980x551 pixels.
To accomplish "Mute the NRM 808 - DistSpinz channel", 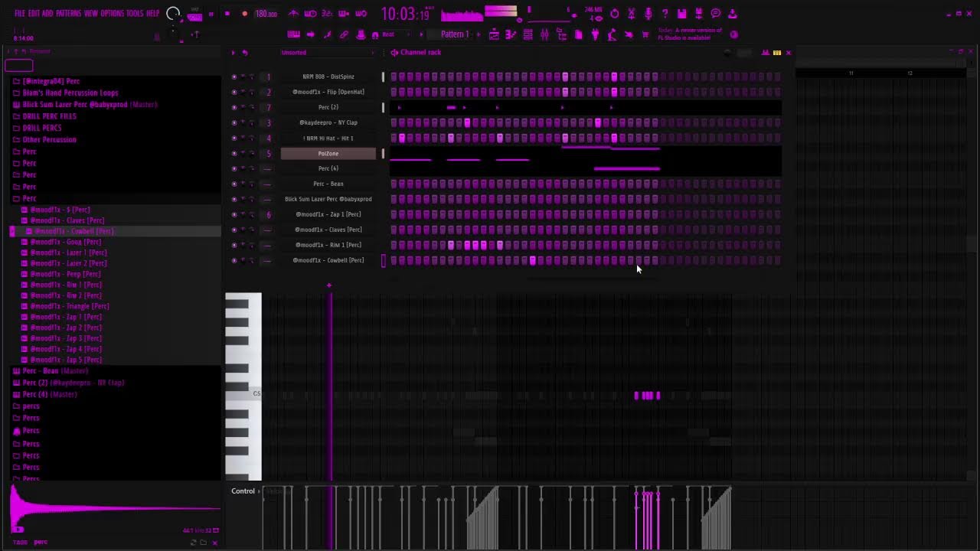I will (x=234, y=77).
